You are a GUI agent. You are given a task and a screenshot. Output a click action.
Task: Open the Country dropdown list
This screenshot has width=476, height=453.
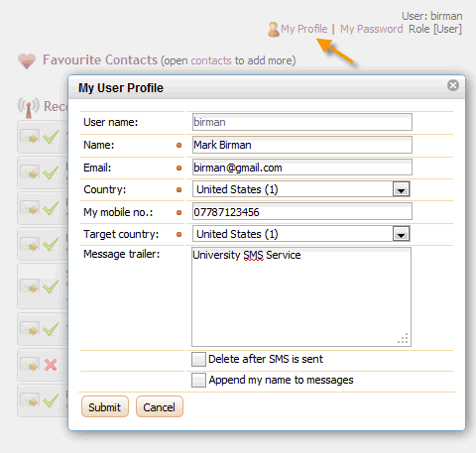402,189
